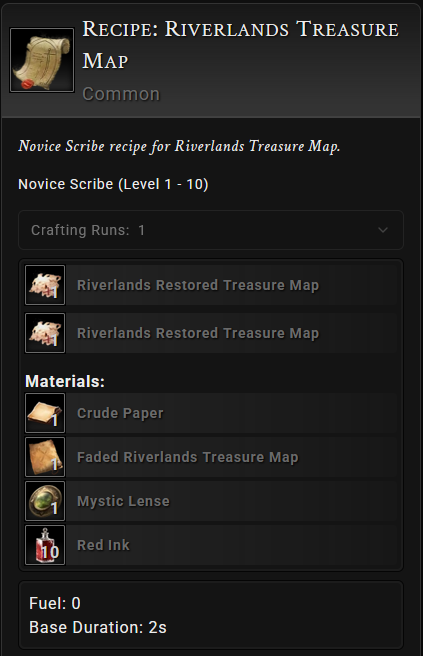Click the Recipe: Riverlands Treasure Map title

pyautogui.click(x=241, y=44)
